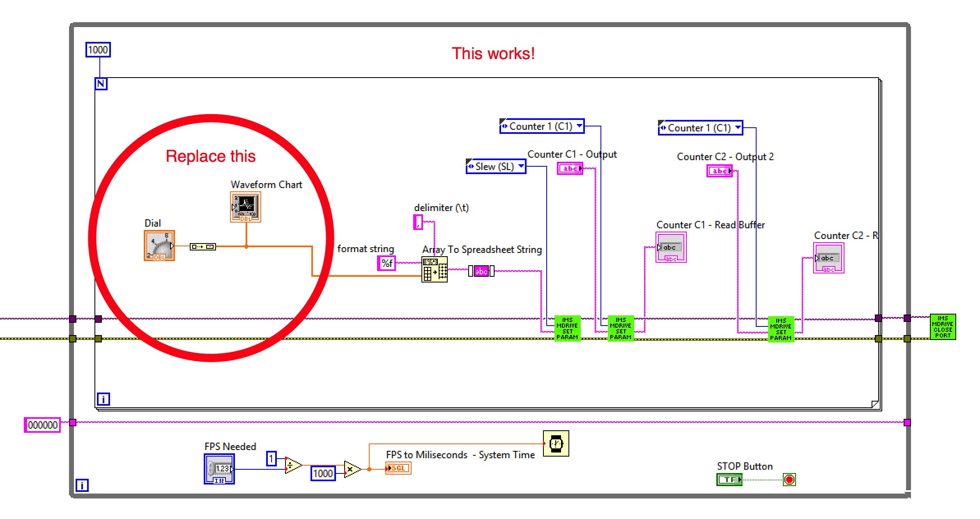This screenshot has width=980, height=519.
Task: Click the 'Waveform Chart' label
Action: coord(266,184)
